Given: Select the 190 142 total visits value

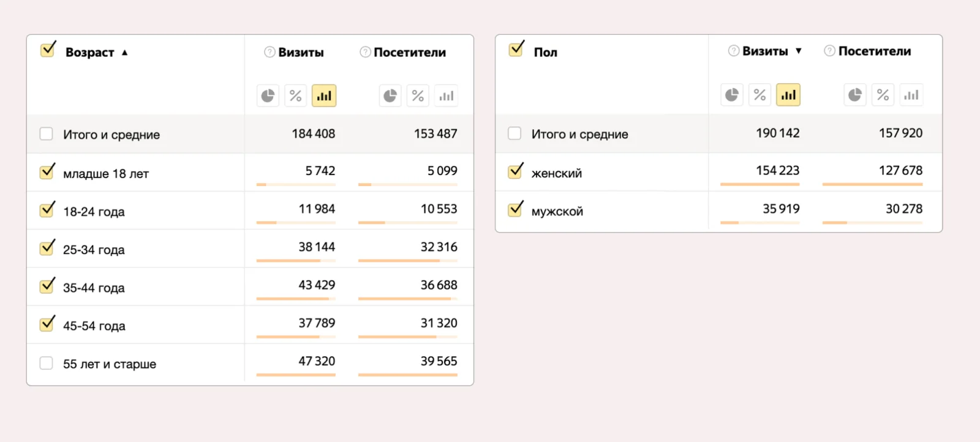Looking at the screenshot, I should [778, 133].
